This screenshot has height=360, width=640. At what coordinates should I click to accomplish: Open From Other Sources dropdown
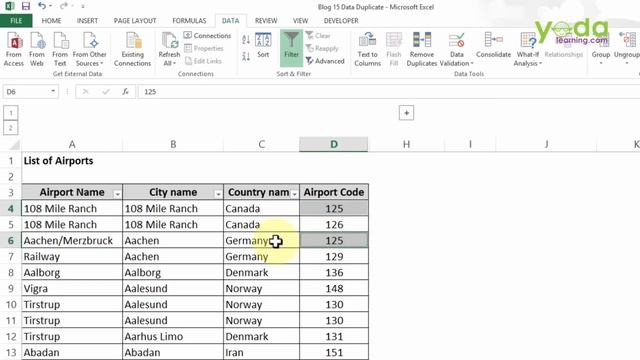(x=89, y=49)
